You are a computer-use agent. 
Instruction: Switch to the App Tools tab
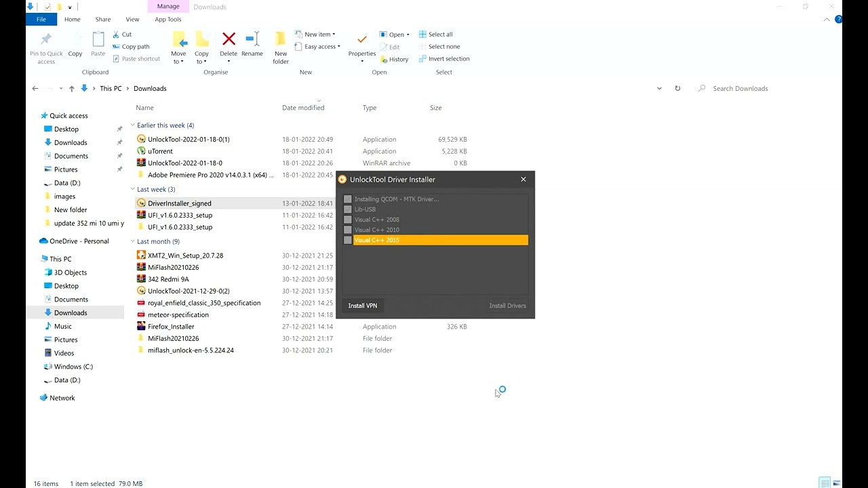[168, 20]
